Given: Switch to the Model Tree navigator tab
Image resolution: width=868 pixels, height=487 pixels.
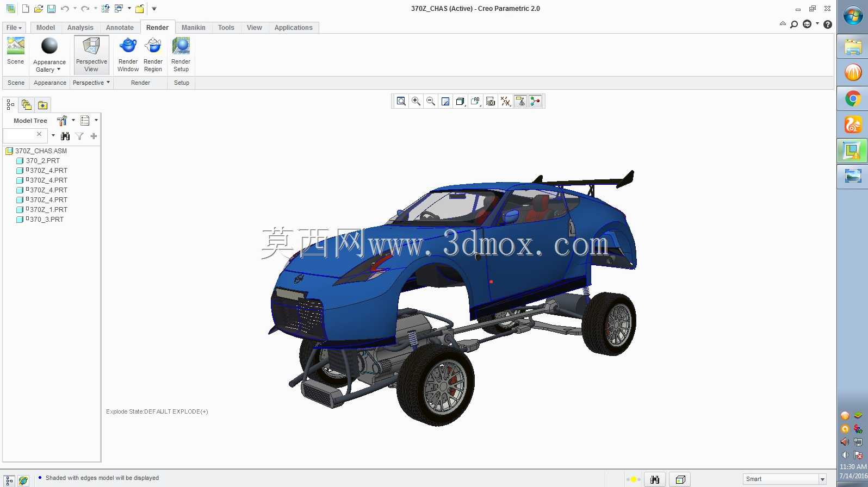Looking at the screenshot, I should click(x=10, y=104).
